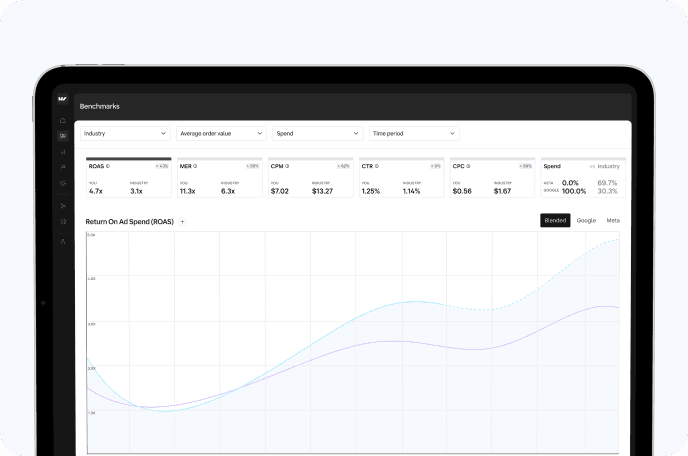The width and height of the screenshot is (688, 456).
Task: Click the info icon next to CPM
Action: [x=287, y=166]
